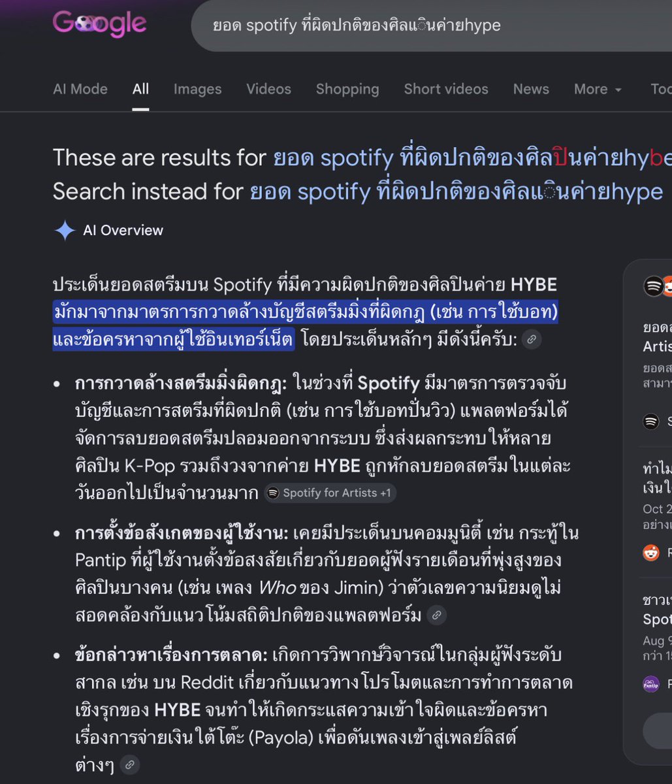The width and height of the screenshot is (672, 784).
Task: Click the search query input field
Action: [431, 25]
